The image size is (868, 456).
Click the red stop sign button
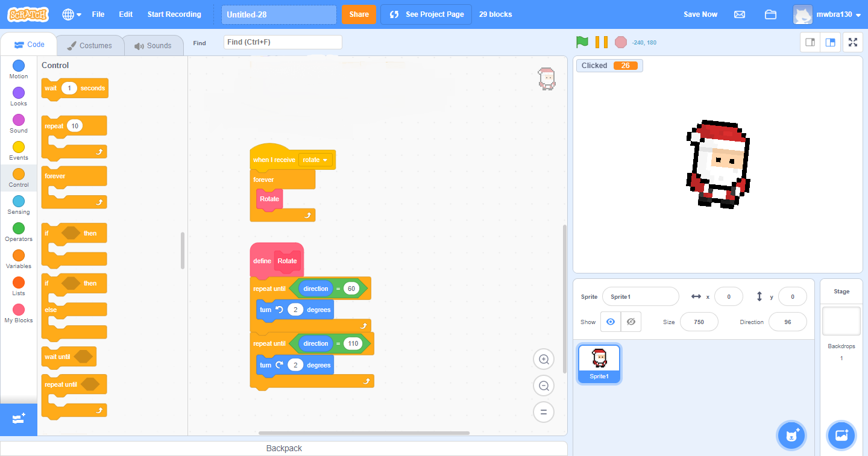point(621,42)
